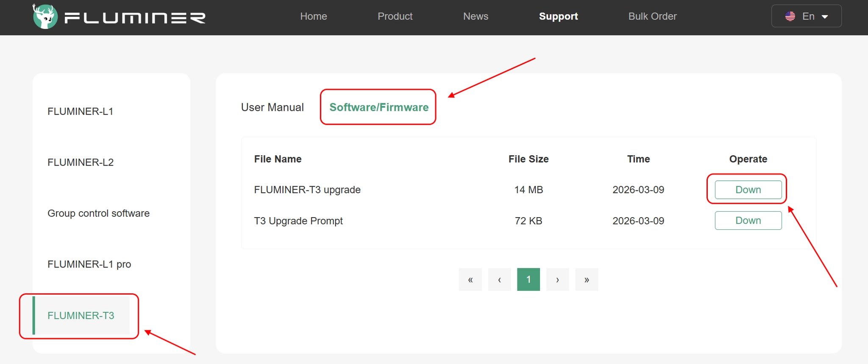868x364 pixels.
Task: Go to first page of results
Action: click(470, 279)
